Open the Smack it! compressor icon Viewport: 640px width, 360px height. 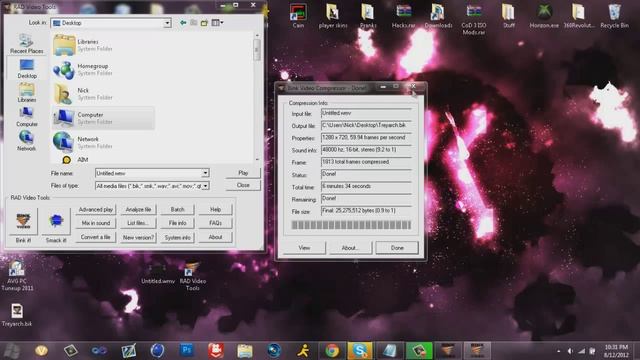point(56,221)
